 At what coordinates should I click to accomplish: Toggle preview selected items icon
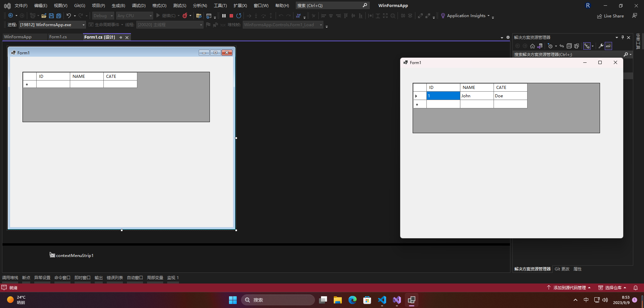pyautogui.click(x=608, y=46)
